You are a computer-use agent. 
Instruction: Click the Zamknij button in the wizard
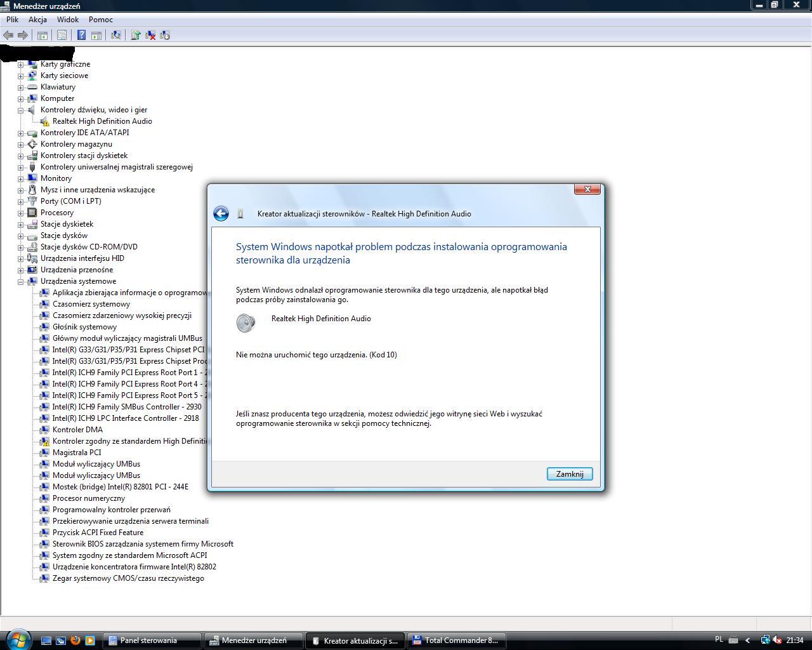point(570,474)
